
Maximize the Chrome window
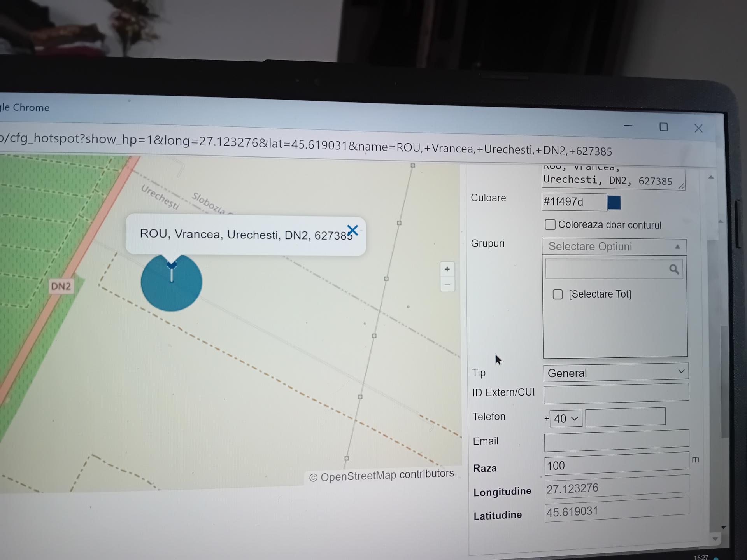point(664,127)
